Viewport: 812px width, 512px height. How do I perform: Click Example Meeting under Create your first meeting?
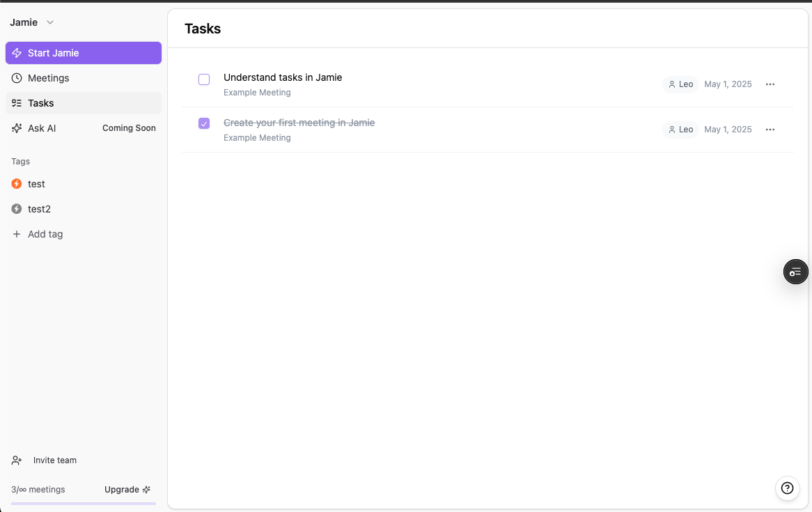tap(257, 138)
